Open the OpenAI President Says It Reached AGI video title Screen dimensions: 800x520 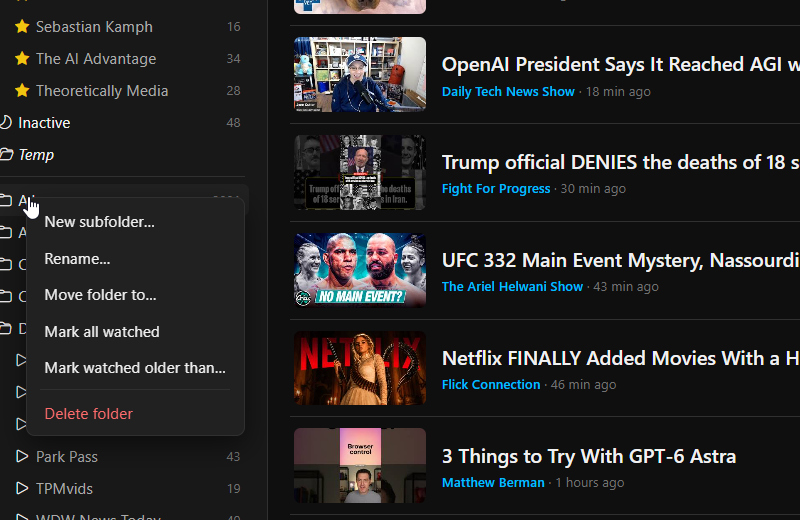pyautogui.click(x=620, y=64)
